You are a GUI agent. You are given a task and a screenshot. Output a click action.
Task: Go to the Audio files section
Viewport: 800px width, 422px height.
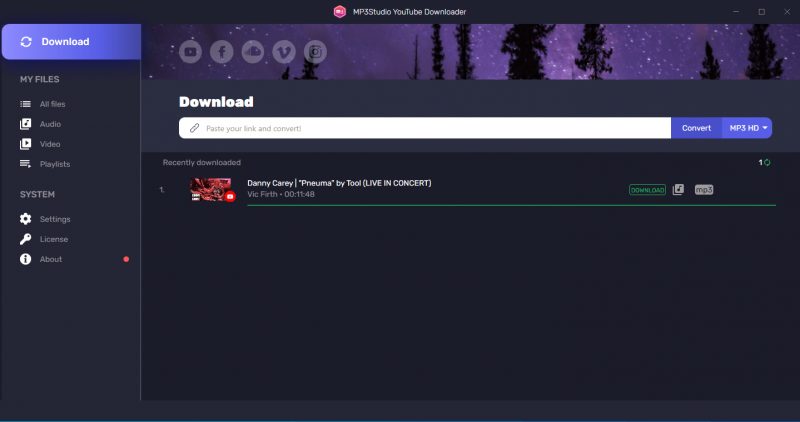coord(50,124)
